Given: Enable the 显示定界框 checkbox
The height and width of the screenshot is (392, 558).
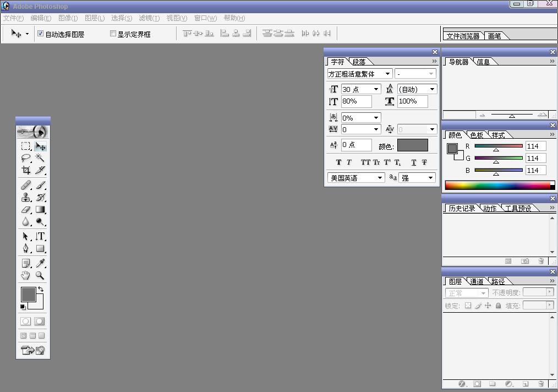Looking at the screenshot, I should [x=113, y=34].
